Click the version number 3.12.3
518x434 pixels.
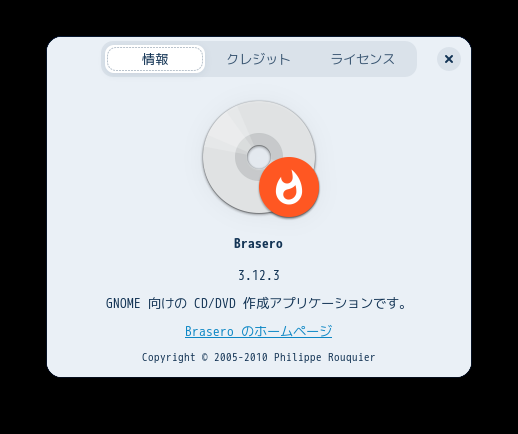259,275
